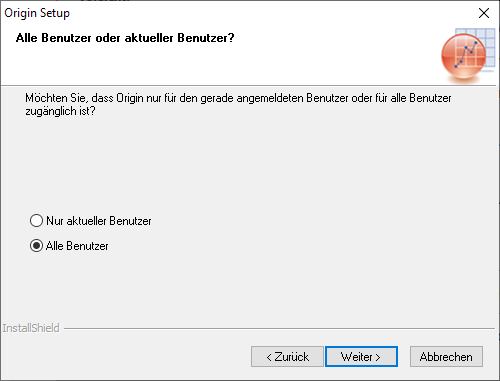Viewport: 500px width, 381px height.
Task: Click the bold heading 'Alle Benutzer oder aktueller Benutzer?'
Action: coord(125,38)
